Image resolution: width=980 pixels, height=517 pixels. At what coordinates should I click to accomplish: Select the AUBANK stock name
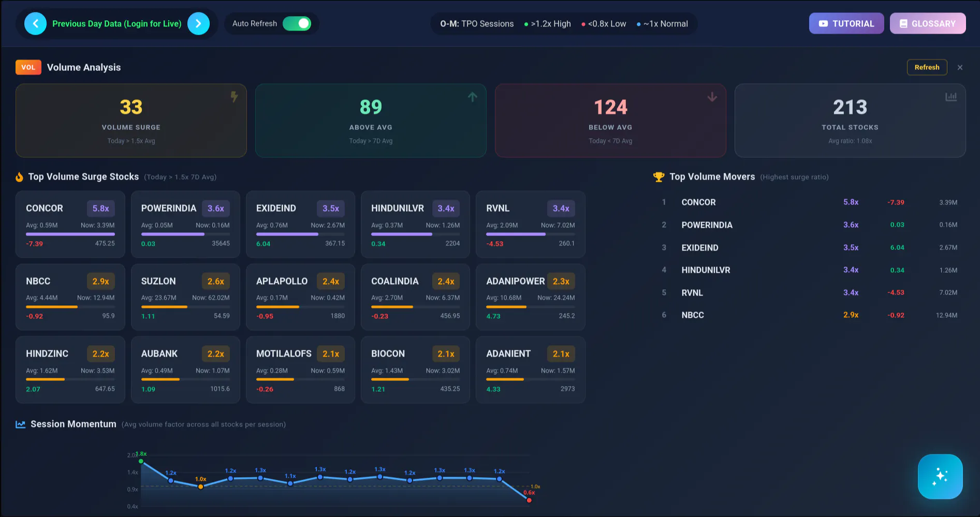pos(159,354)
